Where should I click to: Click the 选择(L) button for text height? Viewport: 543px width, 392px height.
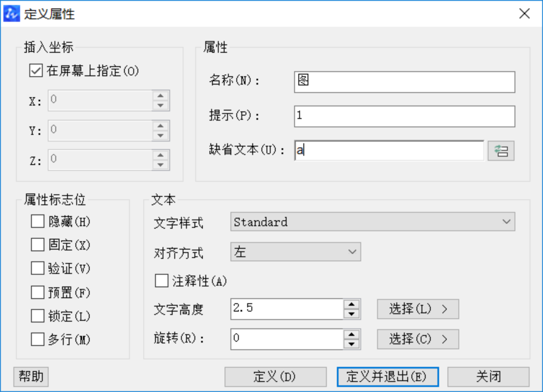[x=418, y=309]
